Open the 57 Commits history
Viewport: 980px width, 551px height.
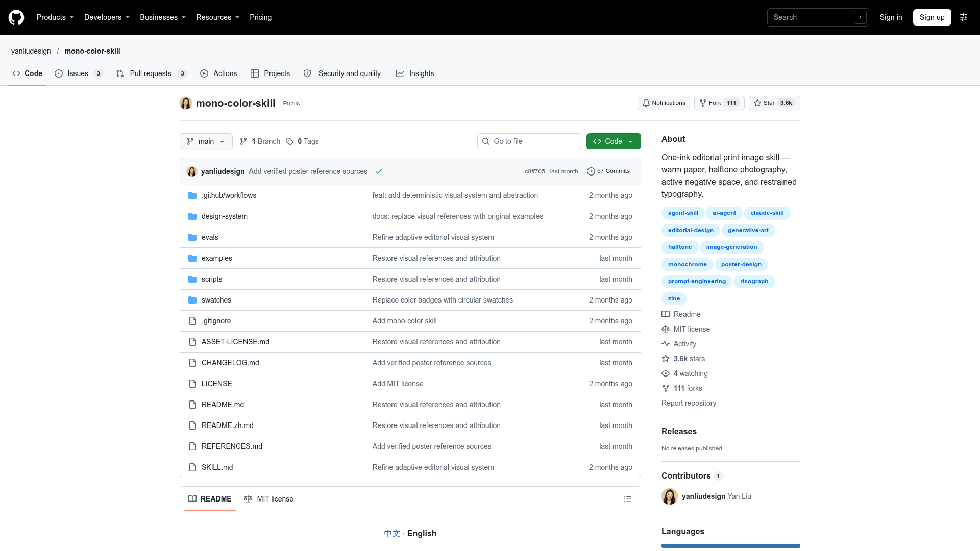[x=608, y=171]
